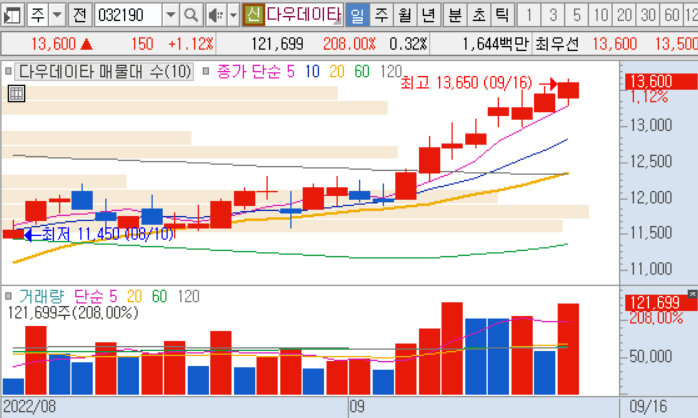Image resolution: width=698 pixels, height=418 pixels.
Task: Click change rate +1.12%
Action: (191, 44)
